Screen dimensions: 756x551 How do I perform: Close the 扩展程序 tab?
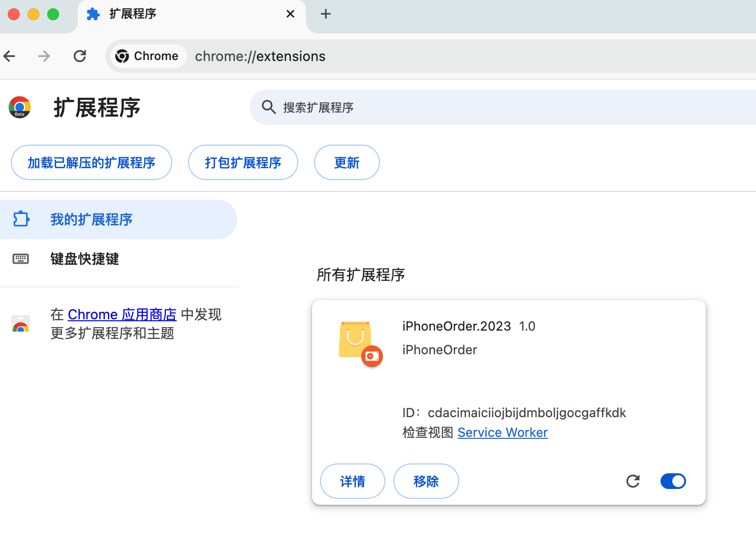pyautogui.click(x=290, y=14)
